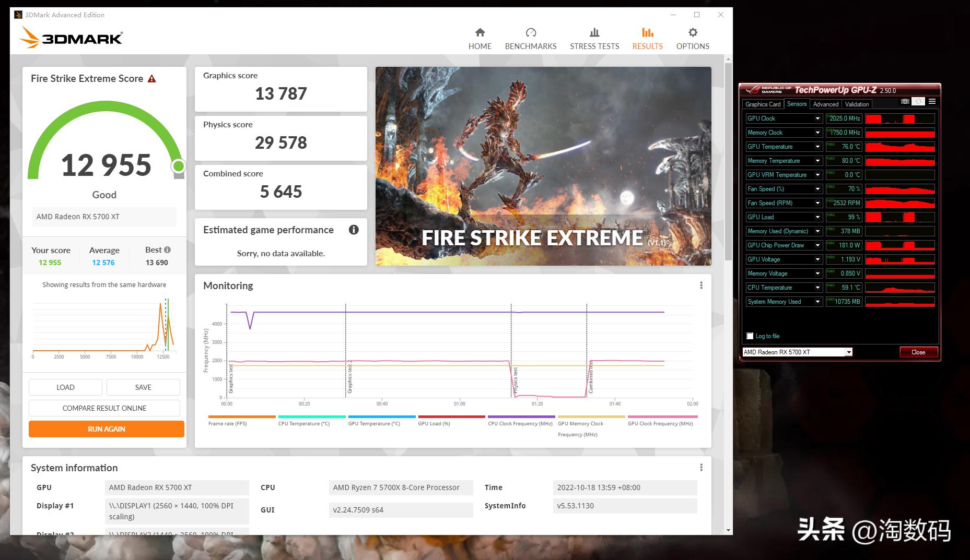The image size is (970, 560).
Task: Open 3DMark Options via the gear icon
Action: point(693,38)
